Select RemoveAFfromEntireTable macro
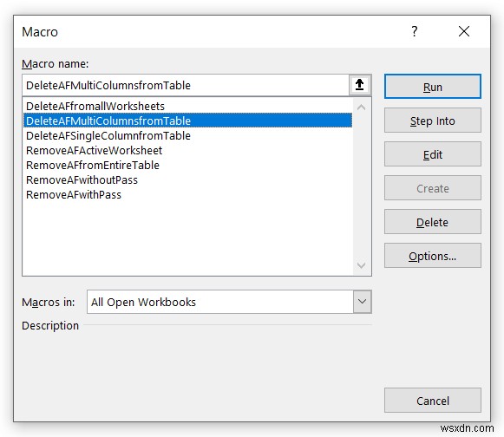504x437 pixels. coord(187,165)
